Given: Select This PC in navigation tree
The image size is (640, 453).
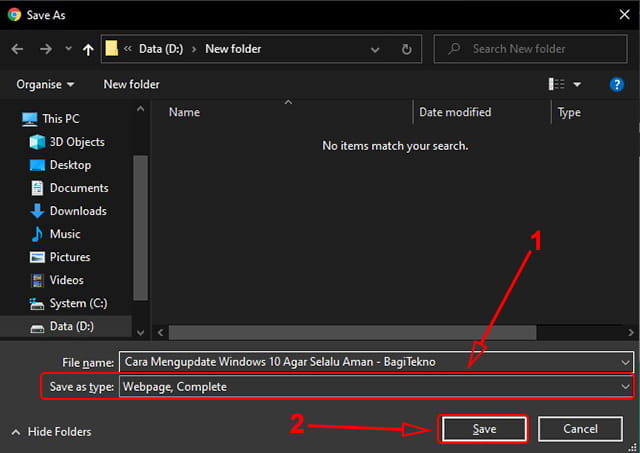Looking at the screenshot, I should pos(61,119).
